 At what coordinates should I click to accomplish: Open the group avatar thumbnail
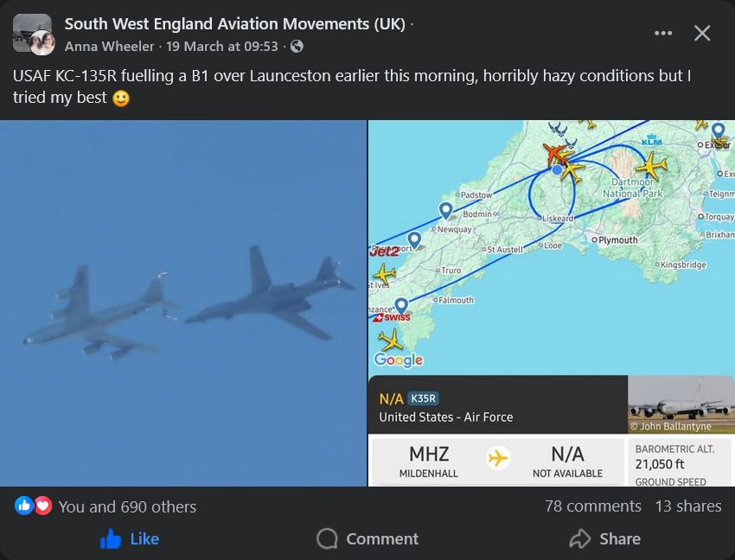[x=33, y=34]
